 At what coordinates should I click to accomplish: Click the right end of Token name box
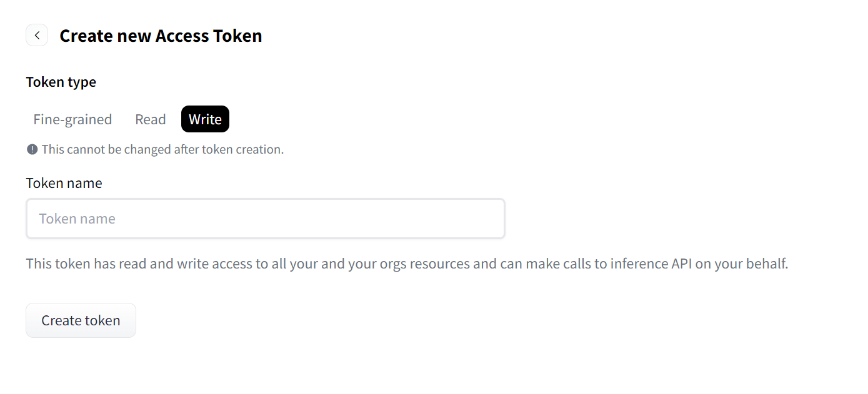(x=487, y=219)
